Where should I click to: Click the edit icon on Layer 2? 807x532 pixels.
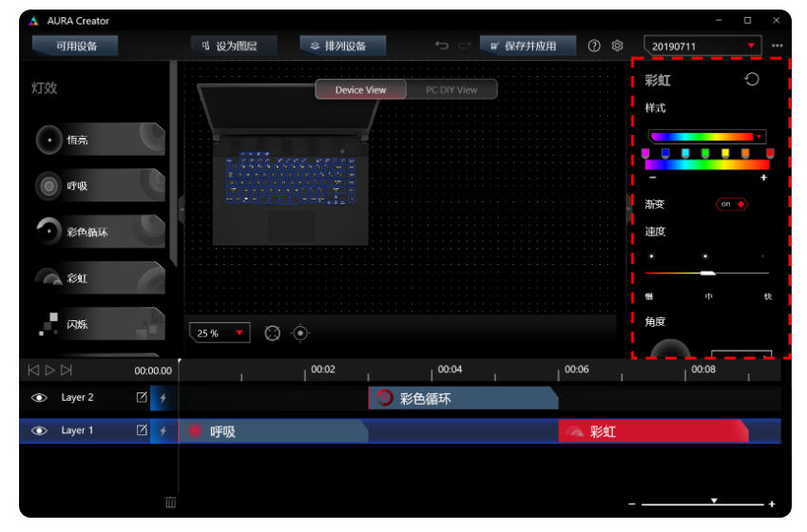point(142,398)
